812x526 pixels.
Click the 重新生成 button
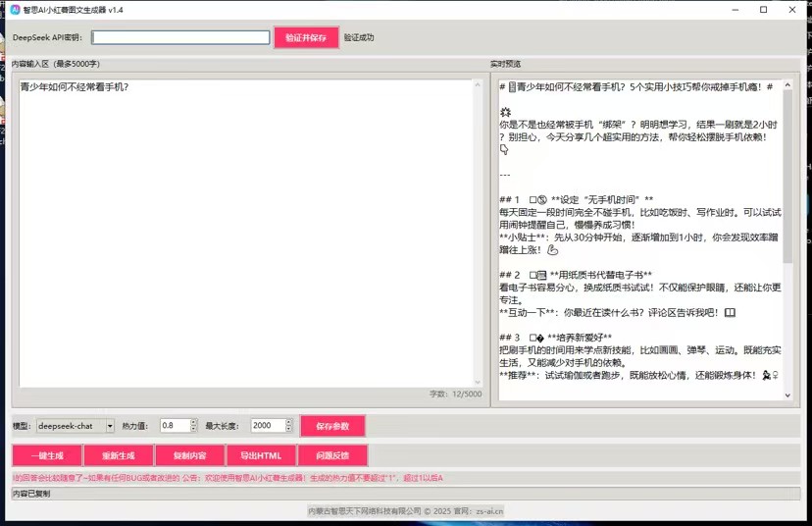119,455
